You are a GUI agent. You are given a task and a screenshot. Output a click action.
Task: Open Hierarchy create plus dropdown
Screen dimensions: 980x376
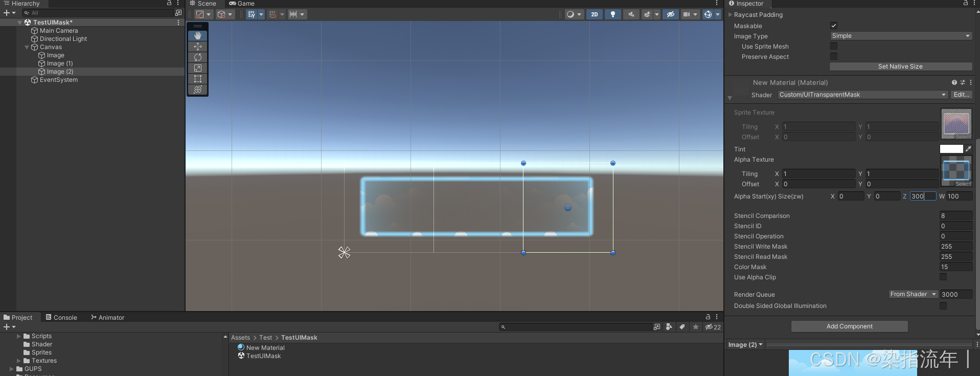coord(10,13)
